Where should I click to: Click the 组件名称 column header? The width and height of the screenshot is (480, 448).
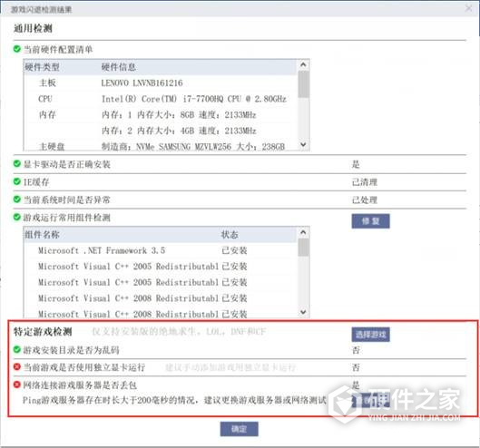[43, 235]
